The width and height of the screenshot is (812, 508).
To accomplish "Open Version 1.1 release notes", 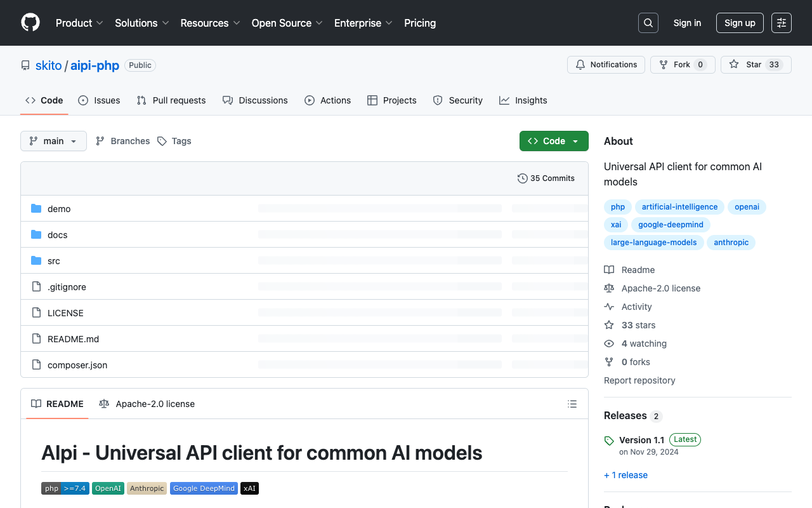I will (x=642, y=439).
